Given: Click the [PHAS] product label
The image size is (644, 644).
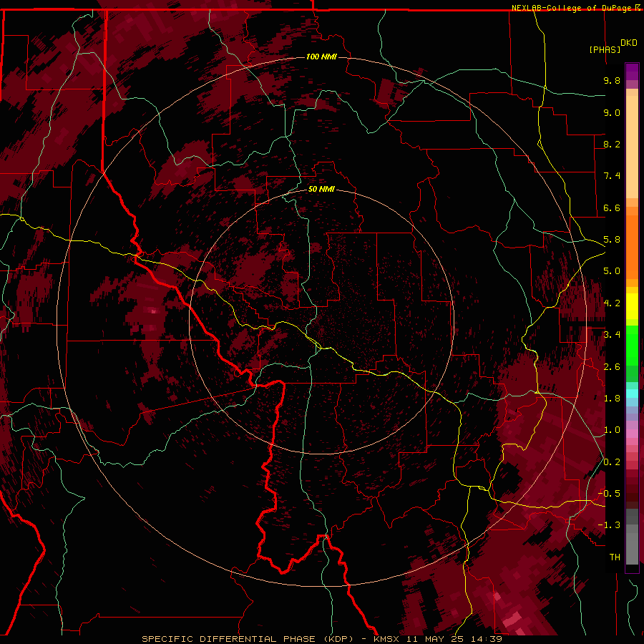Looking at the screenshot, I should coord(605,49).
